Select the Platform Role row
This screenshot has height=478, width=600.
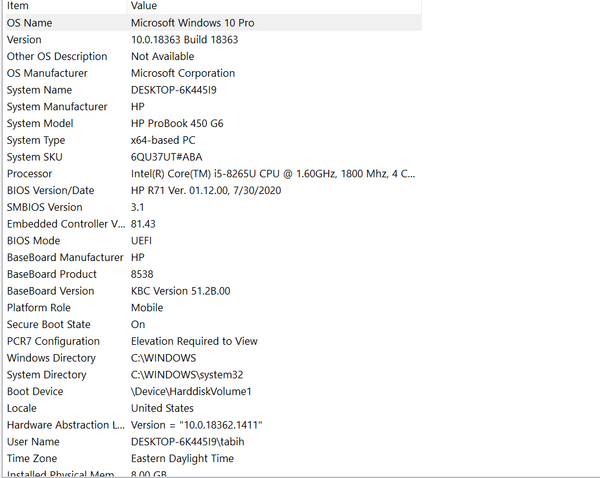(x=213, y=308)
